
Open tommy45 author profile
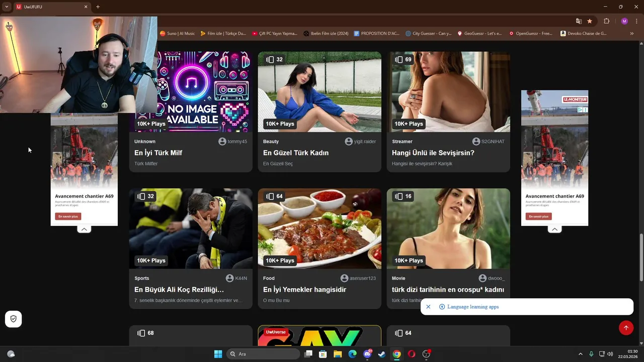coord(232,141)
